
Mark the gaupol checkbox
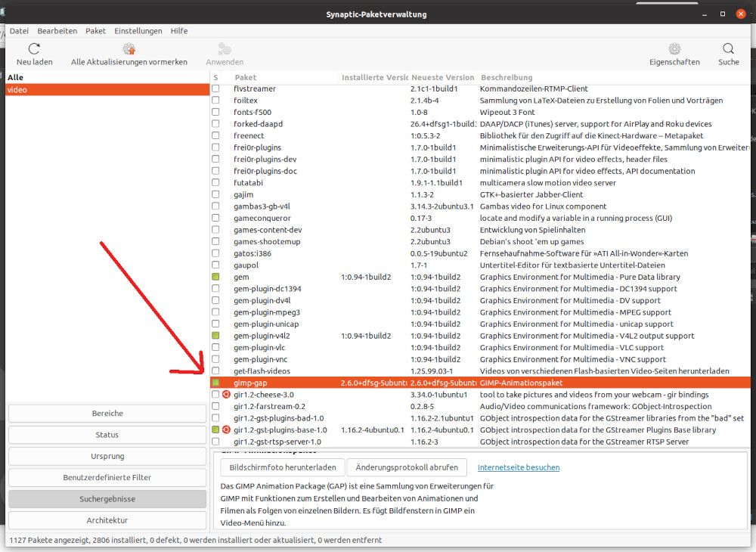215,265
